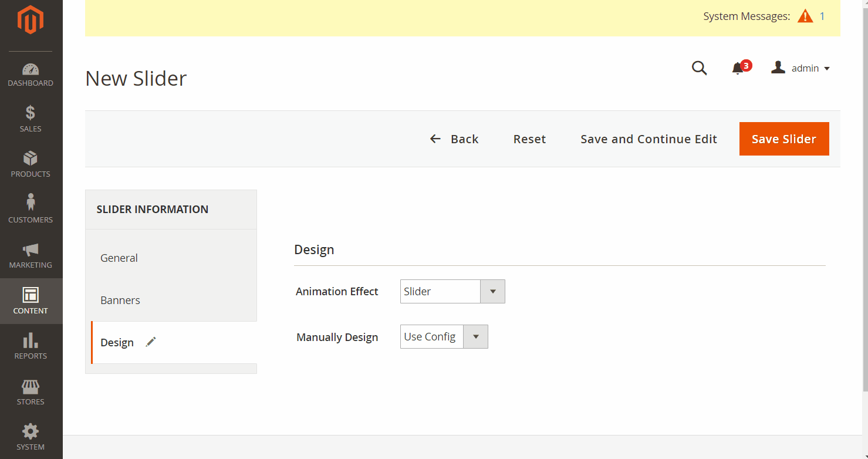The height and width of the screenshot is (459, 868).
Task: Open Stores storefront icon menu
Action: (31, 386)
